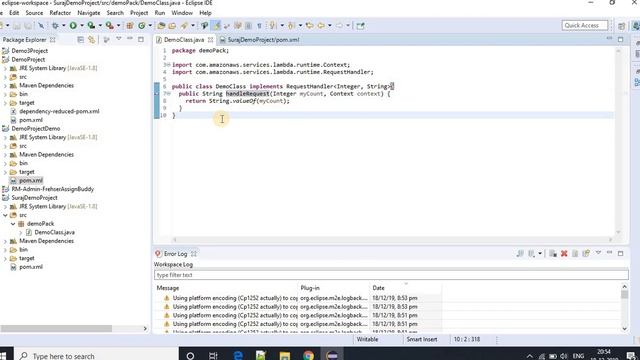Screen dimensions: 640x360
Task: Toggle Block Selection Mode button
Action: point(248,26)
